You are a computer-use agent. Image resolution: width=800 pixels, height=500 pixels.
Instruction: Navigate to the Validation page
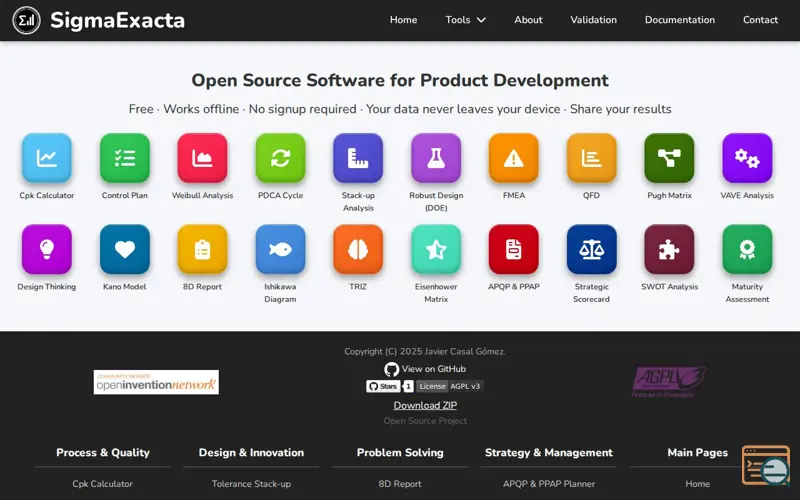point(593,20)
